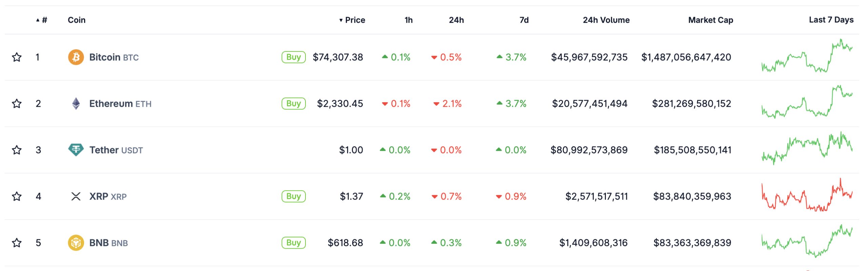Toggle the favorite star for Tether
868x271 pixels.
coord(16,150)
